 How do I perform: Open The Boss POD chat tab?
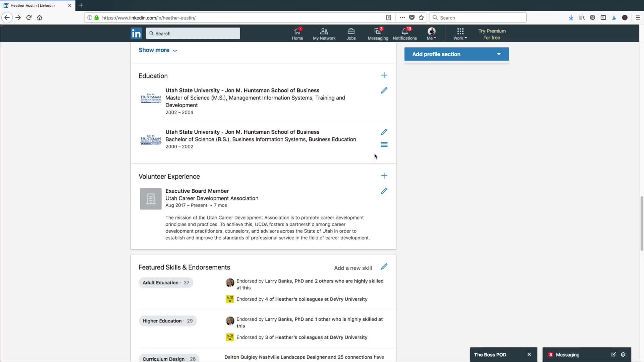490,355
